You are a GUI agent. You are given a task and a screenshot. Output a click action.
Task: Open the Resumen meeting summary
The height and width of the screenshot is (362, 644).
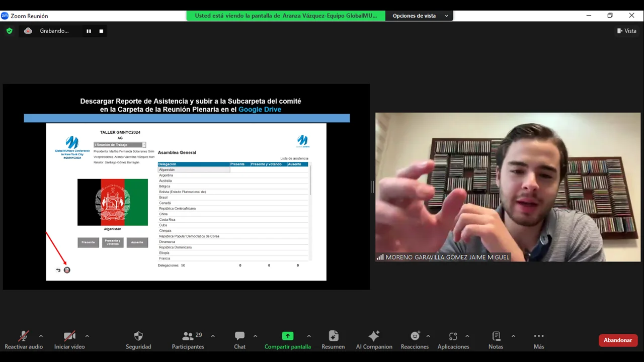click(x=333, y=336)
